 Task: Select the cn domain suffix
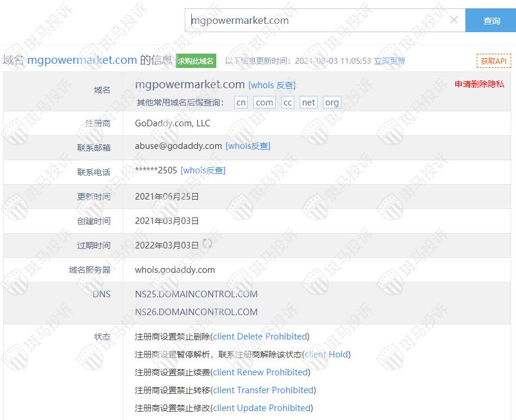click(x=241, y=102)
